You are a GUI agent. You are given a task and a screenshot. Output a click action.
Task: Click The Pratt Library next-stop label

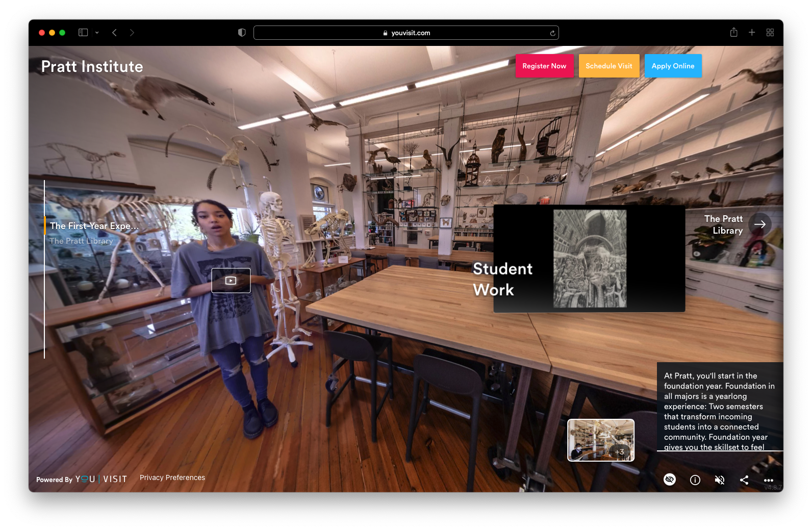[724, 224]
